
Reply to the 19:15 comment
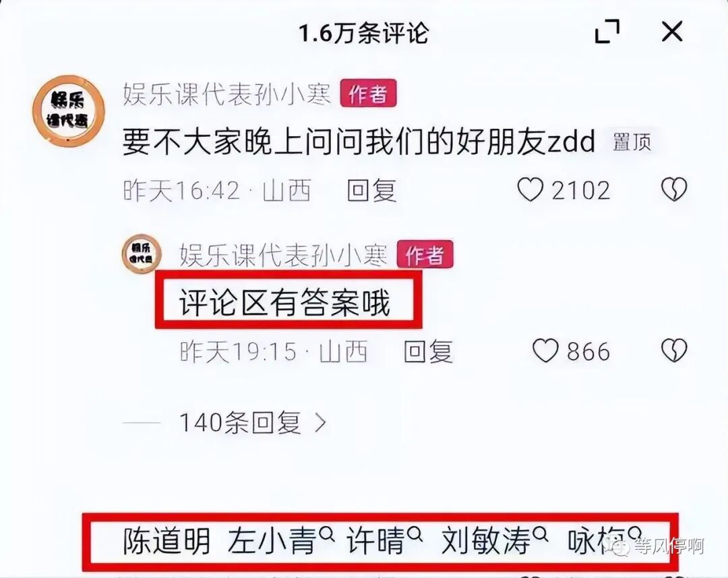click(428, 351)
